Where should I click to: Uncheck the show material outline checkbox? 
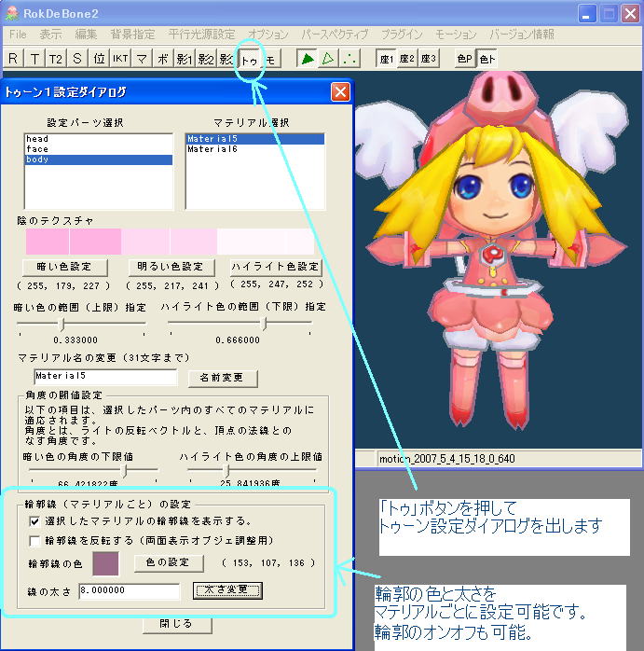[35, 520]
